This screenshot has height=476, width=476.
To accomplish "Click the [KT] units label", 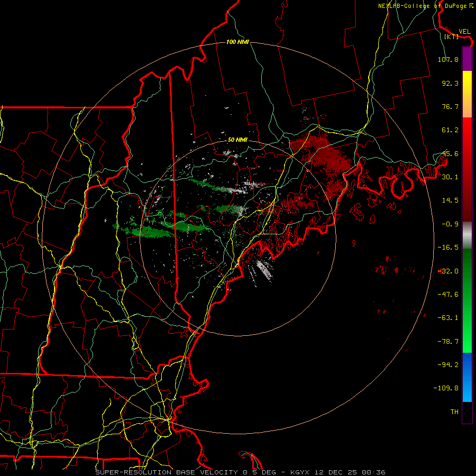I will pos(452,36).
